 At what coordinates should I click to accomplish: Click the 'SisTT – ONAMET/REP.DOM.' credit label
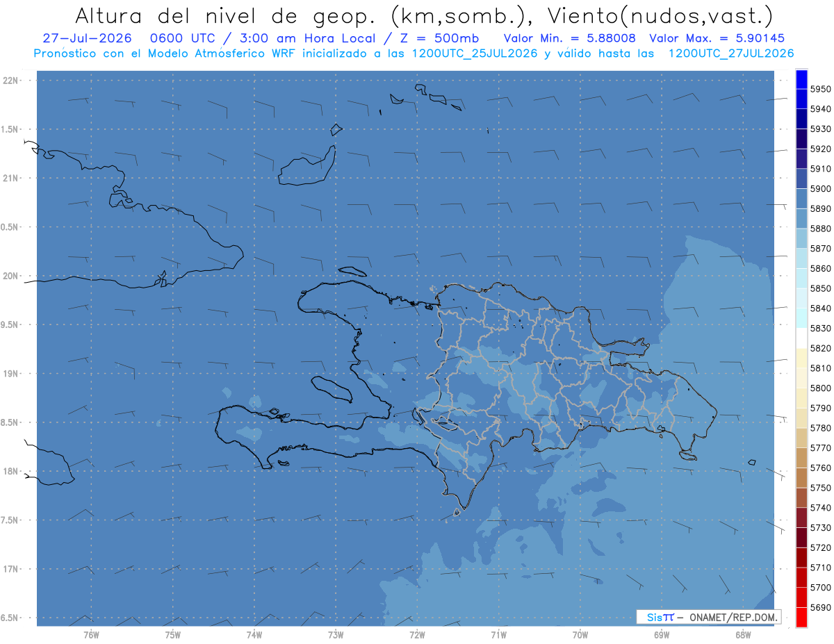[x=708, y=617]
